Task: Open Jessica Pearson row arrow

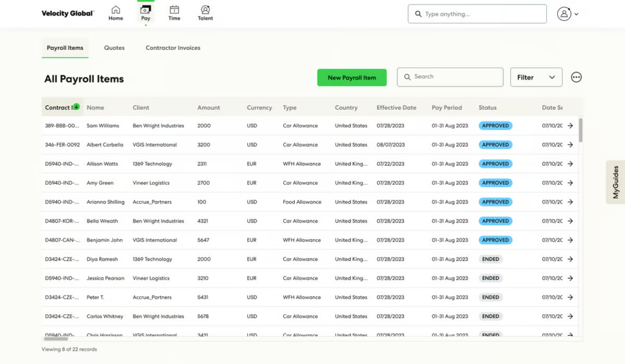Action: [x=571, y=279]
